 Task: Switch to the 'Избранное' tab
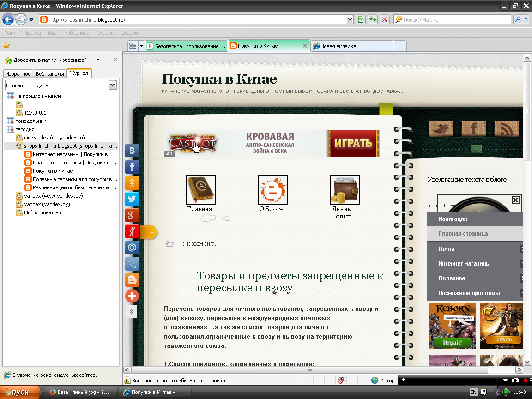(18, 74)
